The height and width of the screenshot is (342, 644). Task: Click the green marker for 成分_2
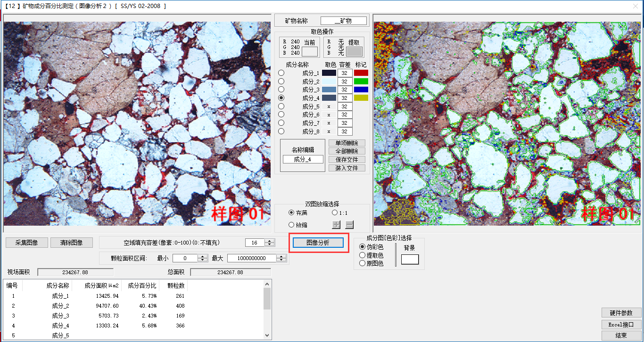click(361, 81)
